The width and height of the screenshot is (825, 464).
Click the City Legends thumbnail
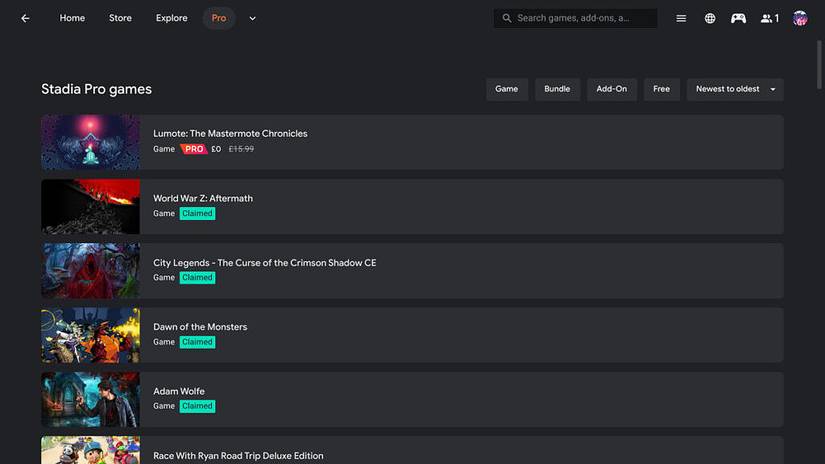click(x=90, y=271)
